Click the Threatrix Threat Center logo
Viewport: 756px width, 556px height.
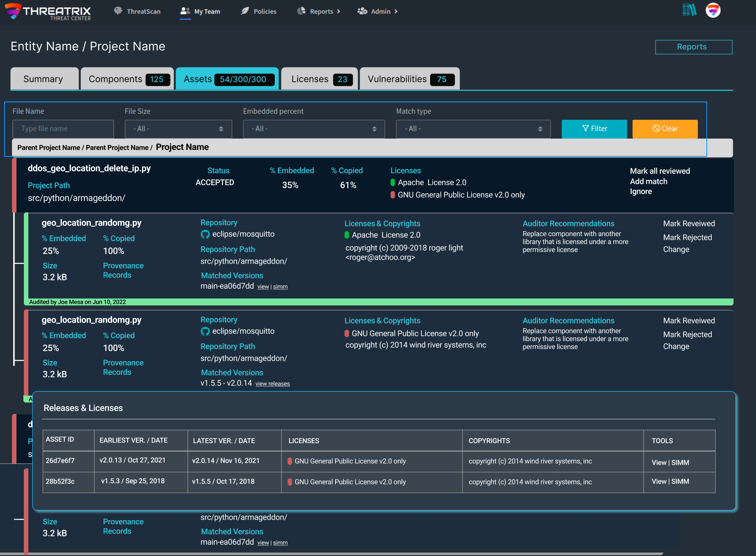point(48,12)
